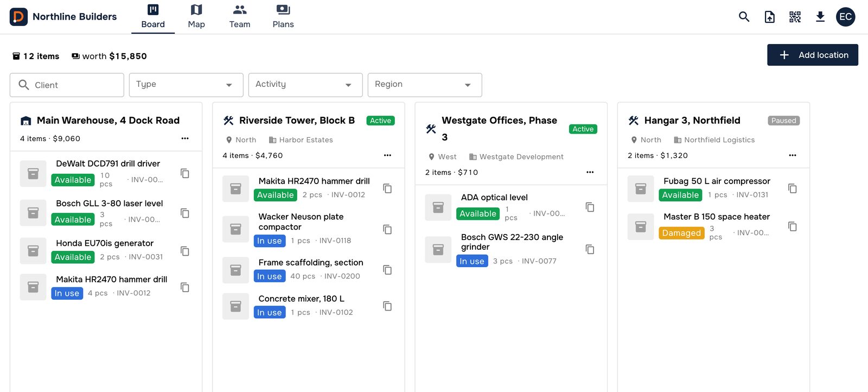The width and height of the screenshot is (868, 392).
Task: Switch to the Team tab
Action: pos(240,17)
